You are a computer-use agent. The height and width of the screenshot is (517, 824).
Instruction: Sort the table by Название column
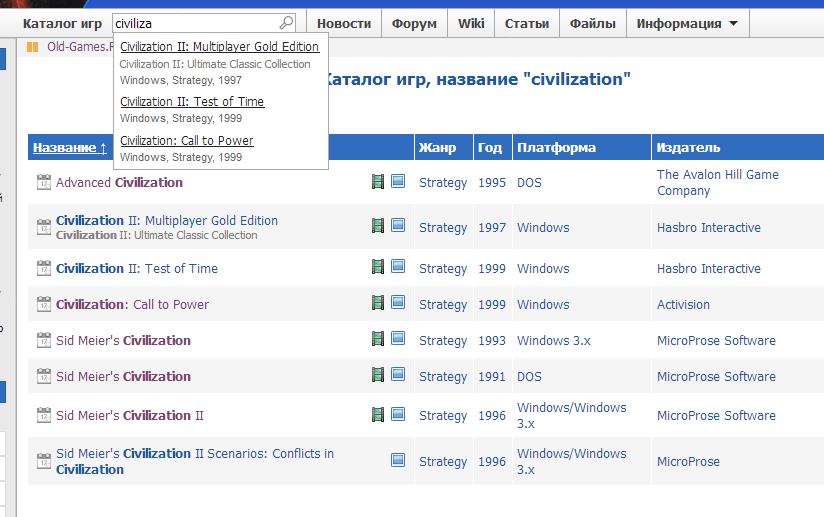(70, 148)
